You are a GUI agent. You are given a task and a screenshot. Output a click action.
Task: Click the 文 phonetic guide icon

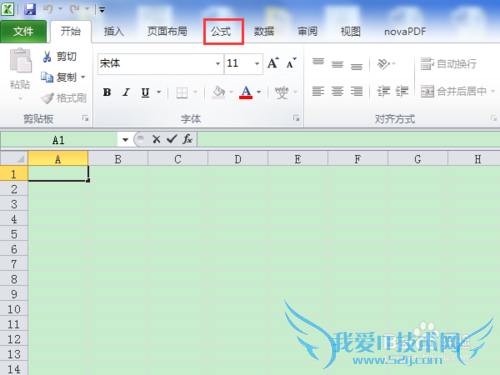coord(281,92)
